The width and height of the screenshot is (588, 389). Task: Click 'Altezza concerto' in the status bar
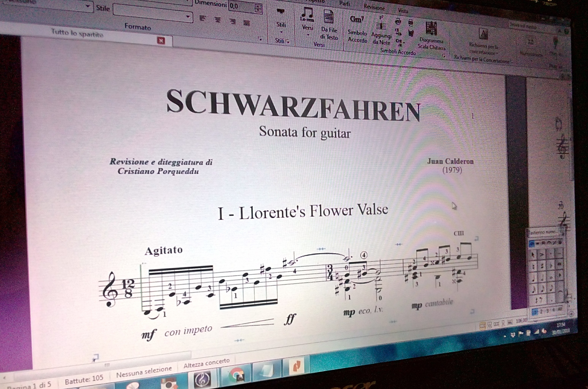pos(207,363)
